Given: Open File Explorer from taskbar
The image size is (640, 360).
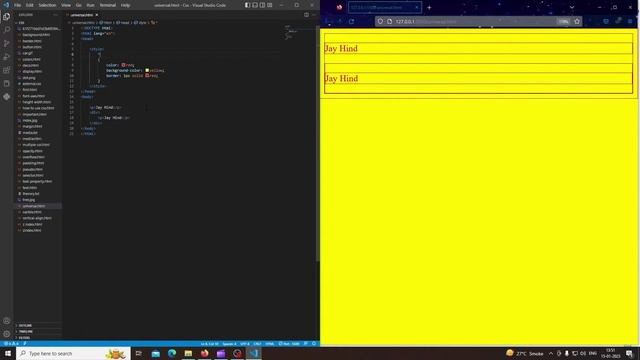Looking at the screenshot, I should coord(188,353).
